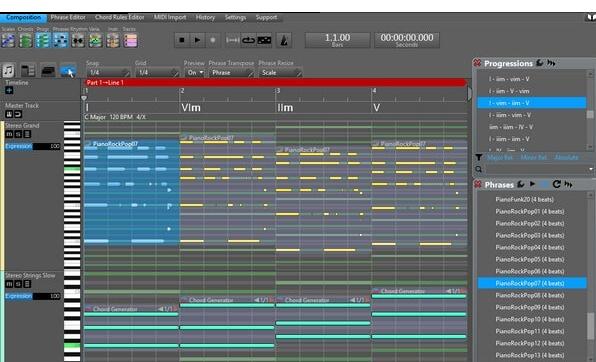Adjust Stereo Grand Expression value slider
The height and width of the screenshot is (362, 596).
pyautogui.click(x=47, y=146)
